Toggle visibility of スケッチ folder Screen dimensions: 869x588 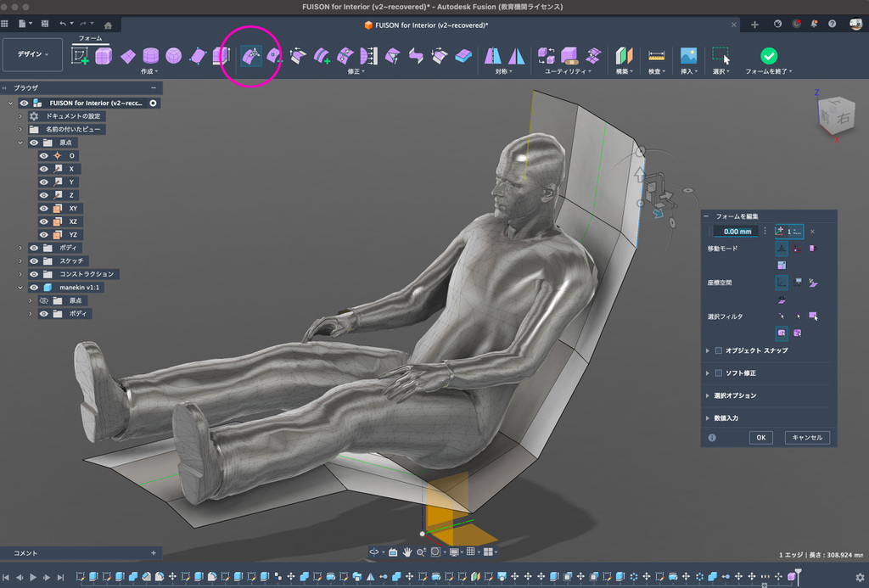35,260
